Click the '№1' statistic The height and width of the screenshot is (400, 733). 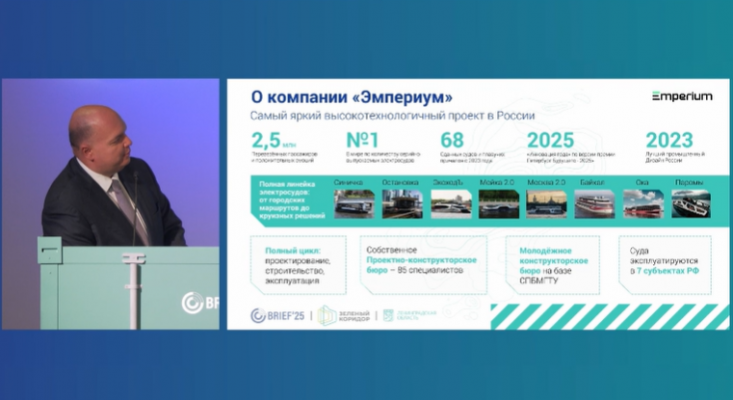pyautogui.click(x=362, y=140)
